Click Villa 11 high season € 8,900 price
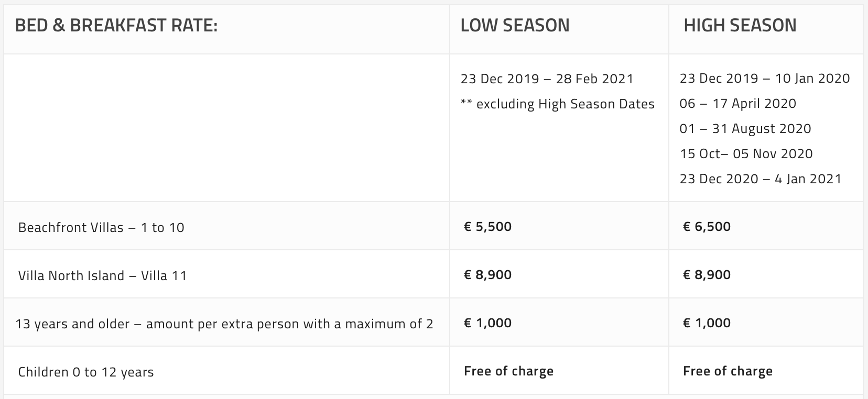 click(707, 274)
